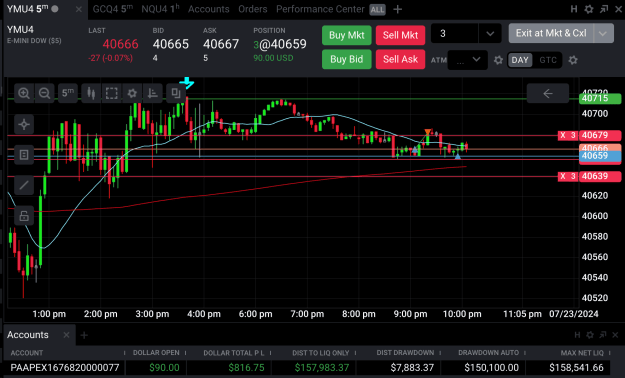This screenshot has height=378, width=625.
Task: Open the order quantity dropdown
Action: point(490,33)
